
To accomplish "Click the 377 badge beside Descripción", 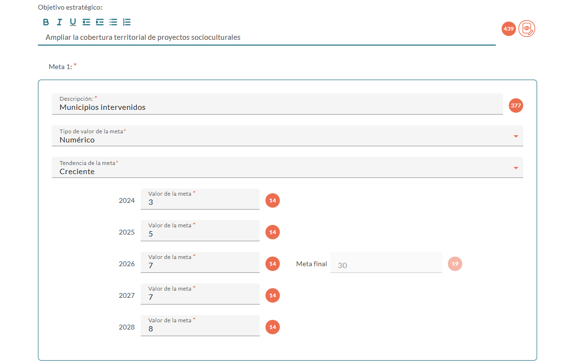I will [516, 106].
